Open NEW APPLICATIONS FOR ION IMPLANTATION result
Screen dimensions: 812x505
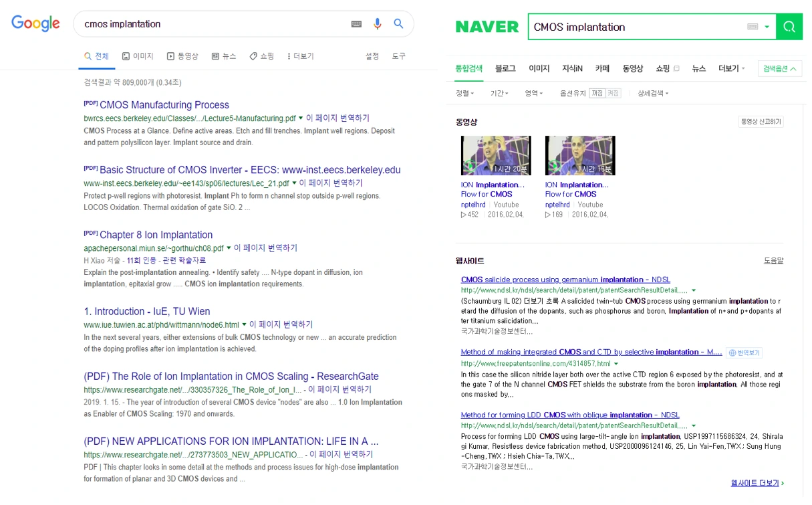click(231, 441)
